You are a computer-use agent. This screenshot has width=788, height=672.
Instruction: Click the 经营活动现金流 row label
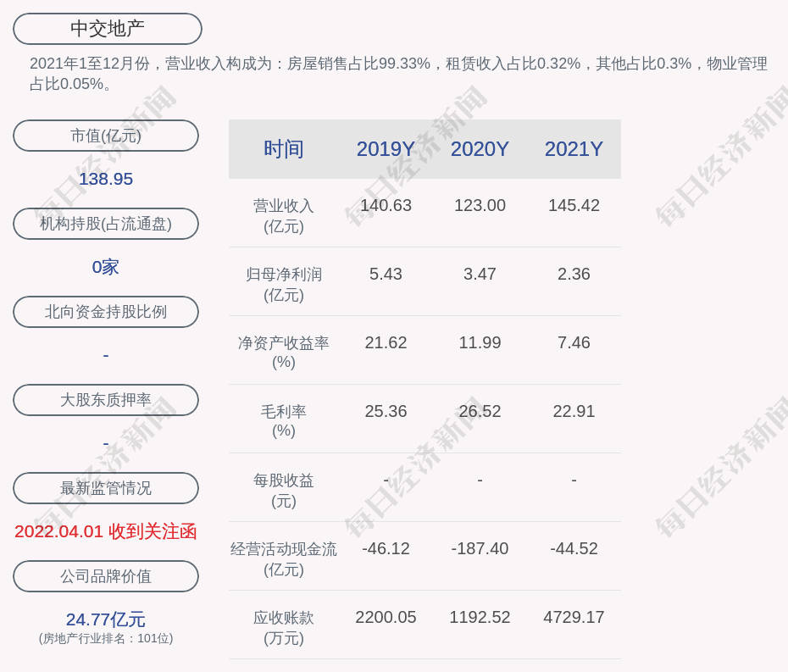pyautogui.click(x=284, y=558)
